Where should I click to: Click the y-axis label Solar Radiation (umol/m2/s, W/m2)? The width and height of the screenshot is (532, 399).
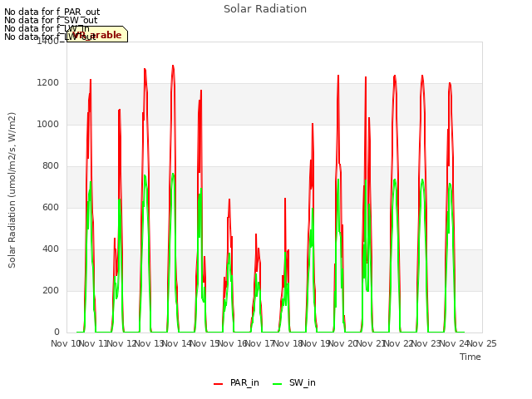(12, 190)
